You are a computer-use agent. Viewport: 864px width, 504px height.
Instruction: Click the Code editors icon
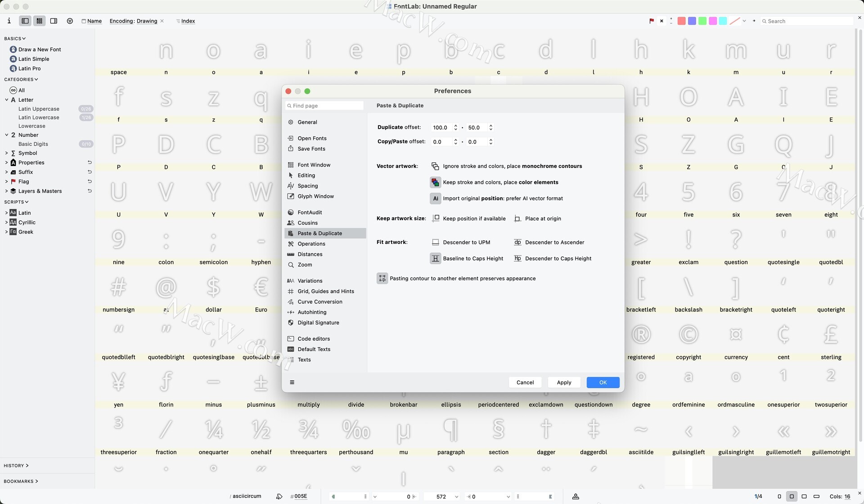291,339
